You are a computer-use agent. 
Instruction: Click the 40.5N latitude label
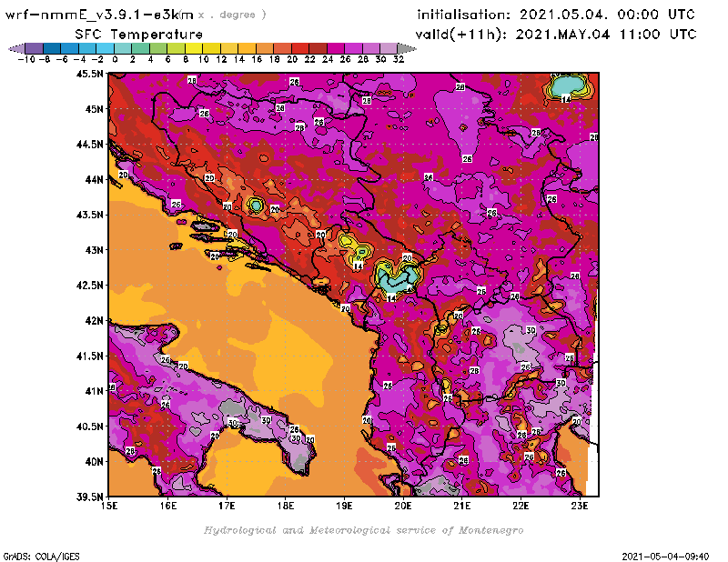(x=89, y=427)
